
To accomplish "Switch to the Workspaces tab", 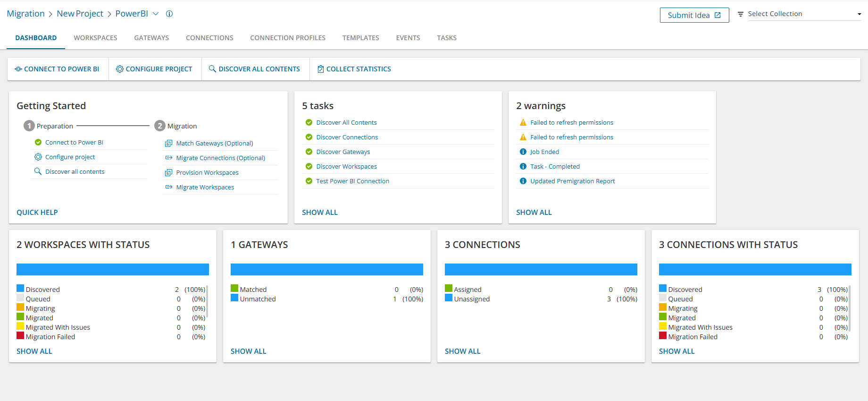I will click(95, 38).
